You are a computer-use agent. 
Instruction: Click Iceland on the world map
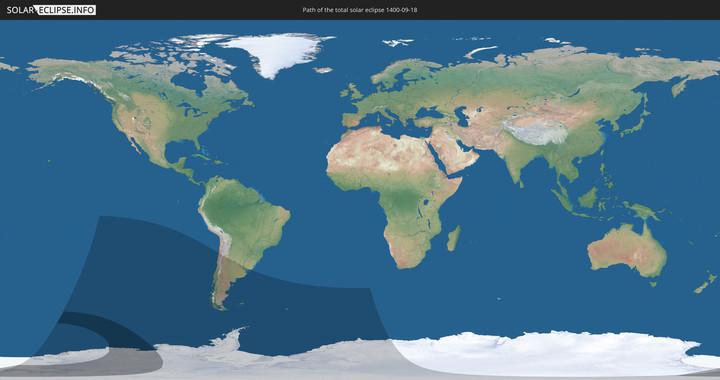pos(323,70)
